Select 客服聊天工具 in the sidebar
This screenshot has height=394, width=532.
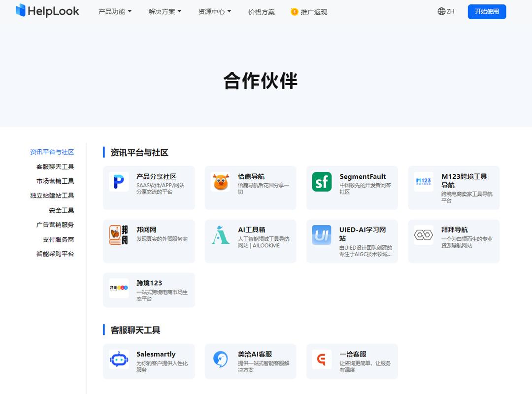click(55, 166)
